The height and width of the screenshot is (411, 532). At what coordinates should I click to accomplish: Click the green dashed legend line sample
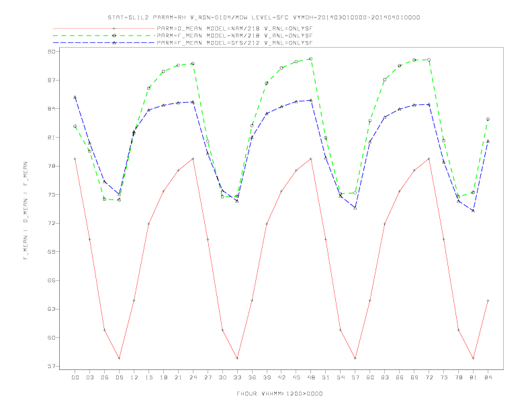click(x=104, y=36)
